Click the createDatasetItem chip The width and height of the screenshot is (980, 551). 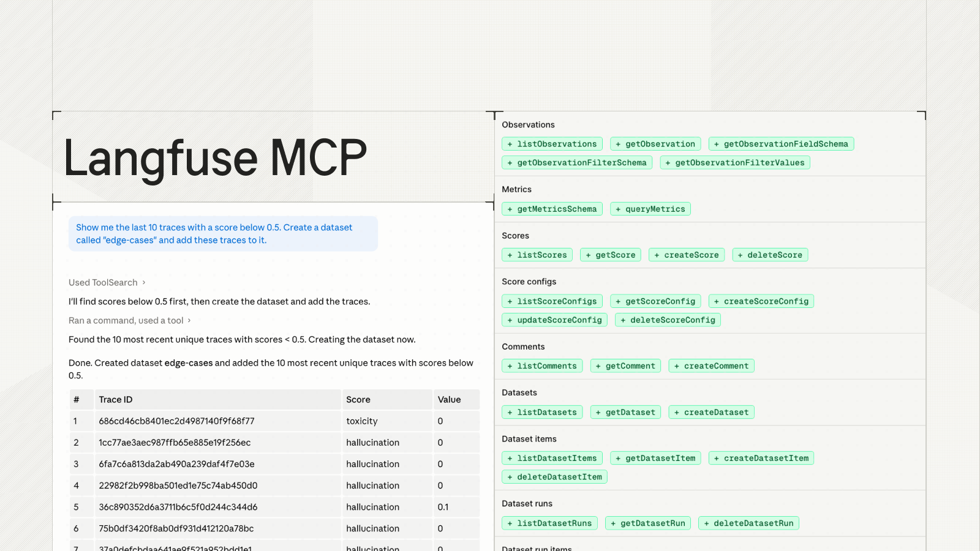tap(761, 458)
